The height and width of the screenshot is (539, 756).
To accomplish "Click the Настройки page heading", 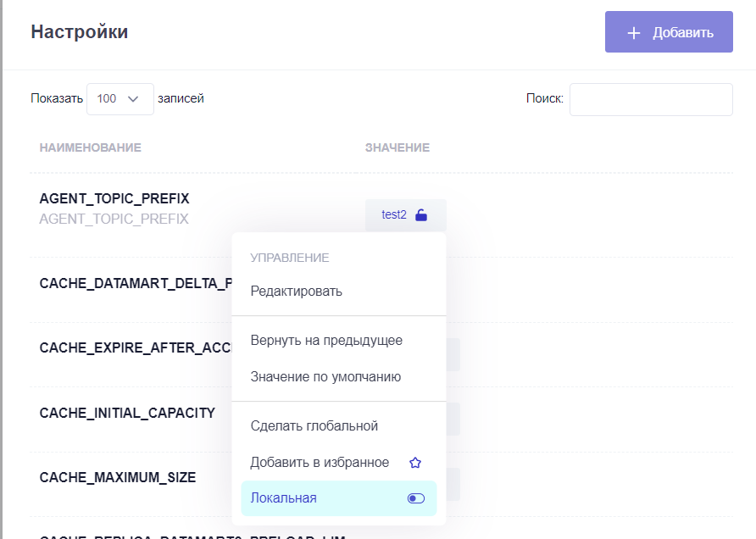I will [80, 32].
